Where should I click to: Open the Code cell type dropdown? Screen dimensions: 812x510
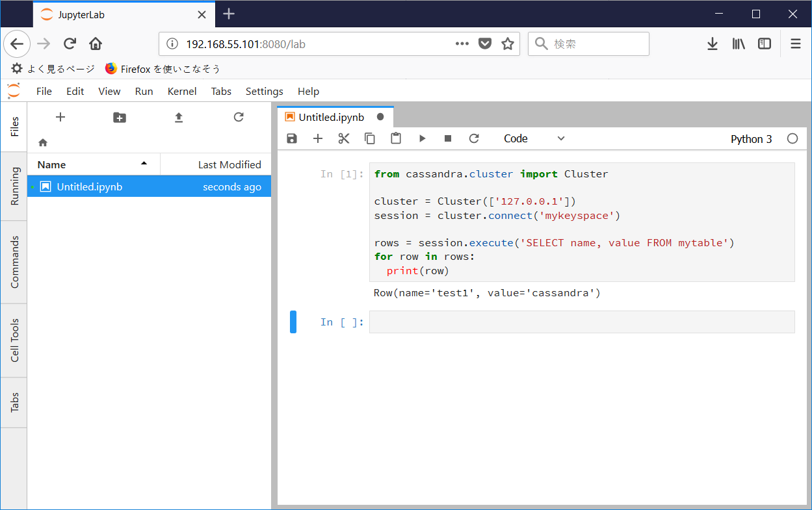[x=533, y=138]
